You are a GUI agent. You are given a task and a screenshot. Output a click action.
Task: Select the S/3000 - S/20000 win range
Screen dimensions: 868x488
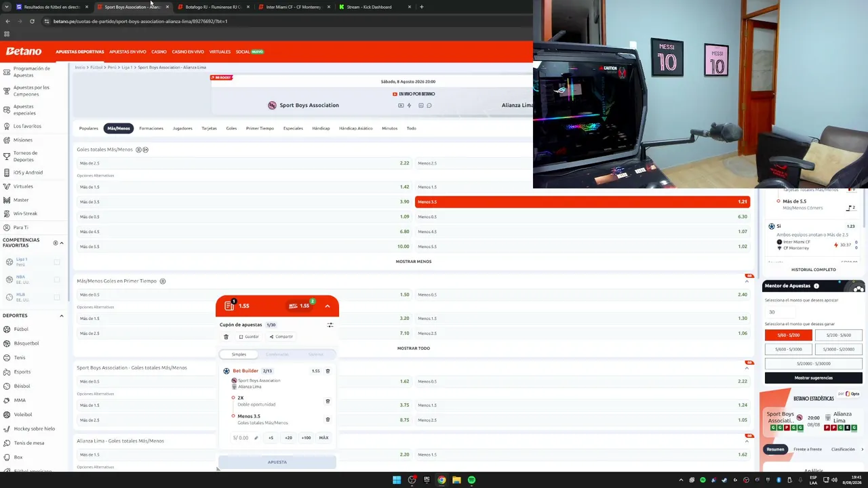pos(839,349)
